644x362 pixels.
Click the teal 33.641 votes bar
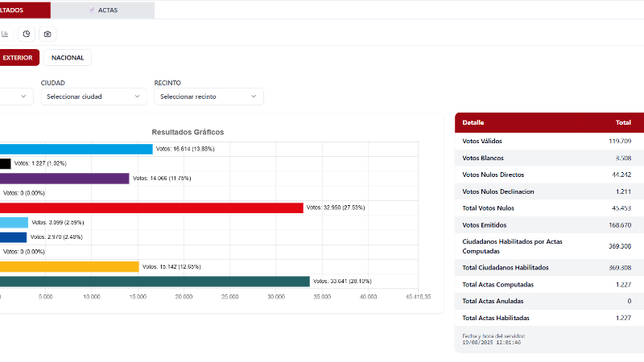(x=155, y=282)
